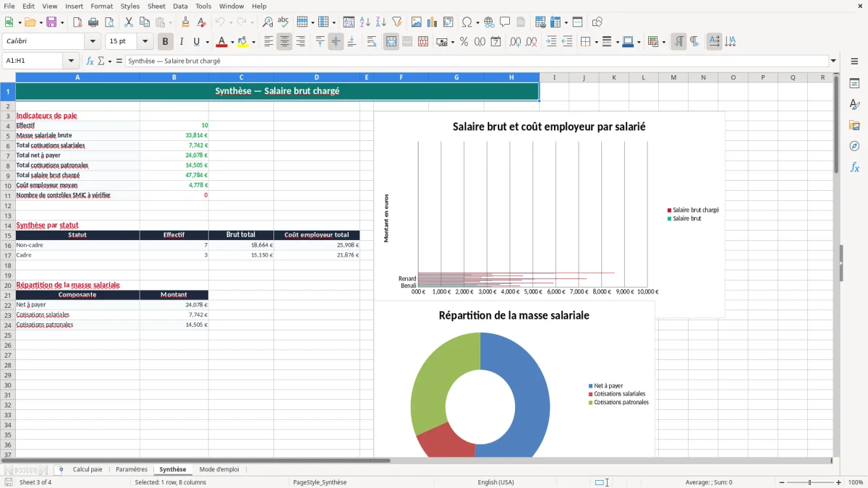Click Font Color red A swatch
The height and width of the screenshot is (488, 868).
(x=221, y=42)
